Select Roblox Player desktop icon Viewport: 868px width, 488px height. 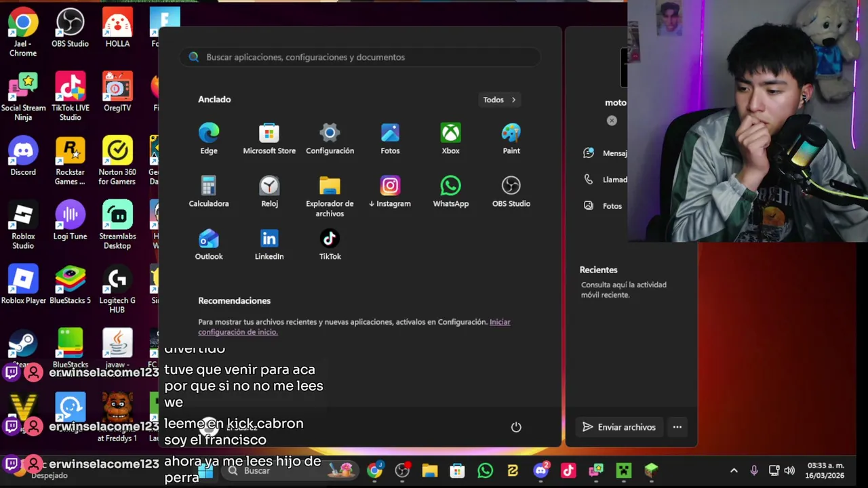coord(23,285)
